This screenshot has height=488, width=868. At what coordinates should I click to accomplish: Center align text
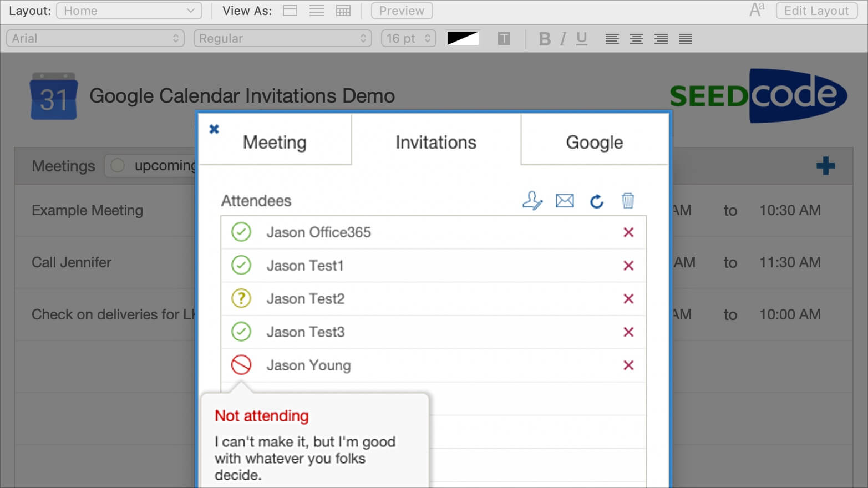click(x=636, y=38)
